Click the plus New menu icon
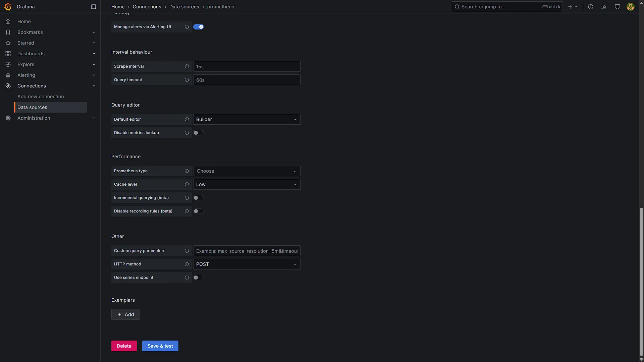Image resolution: width=644 pixels, height=362 pixels. (573, 7)
